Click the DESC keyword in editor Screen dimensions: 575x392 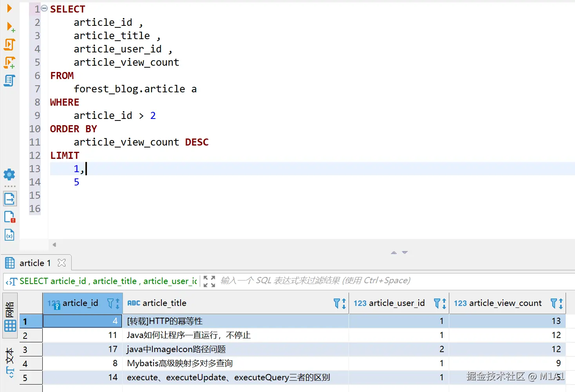coord(197,142)
